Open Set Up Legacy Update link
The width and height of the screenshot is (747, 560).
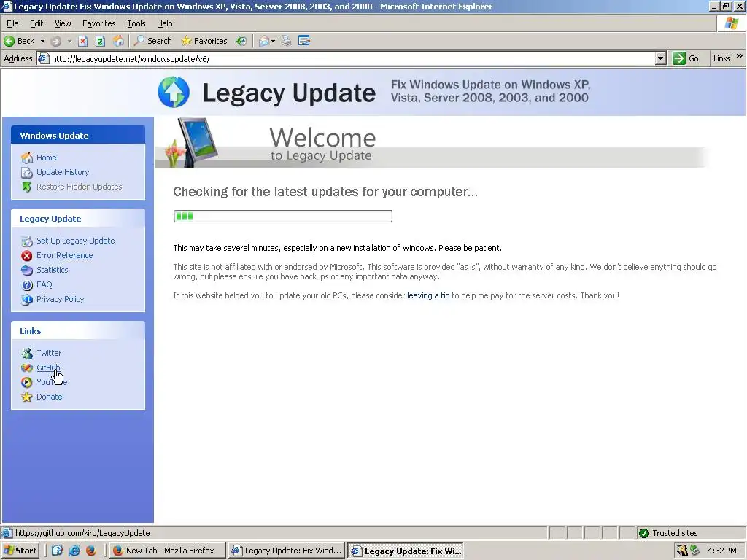76,241
